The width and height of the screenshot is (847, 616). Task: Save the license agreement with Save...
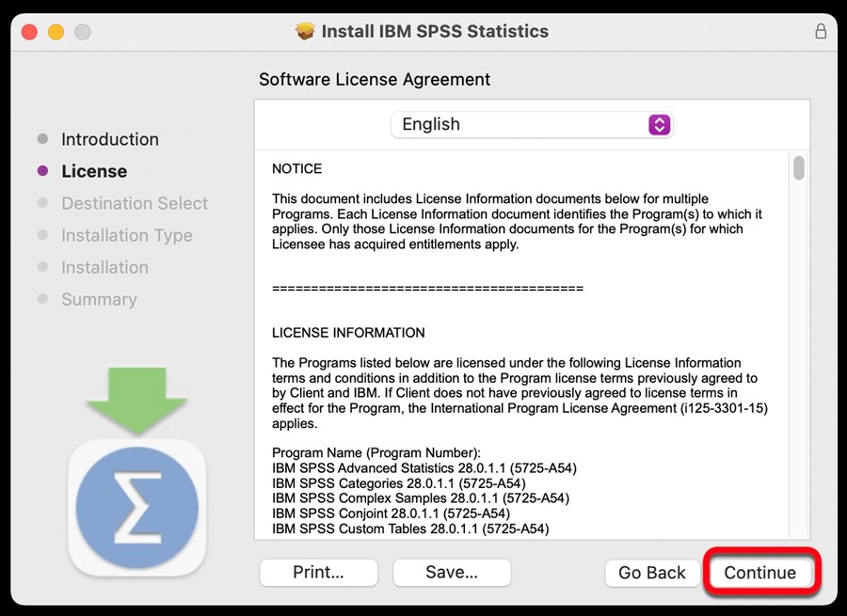[x=452, y=573]
